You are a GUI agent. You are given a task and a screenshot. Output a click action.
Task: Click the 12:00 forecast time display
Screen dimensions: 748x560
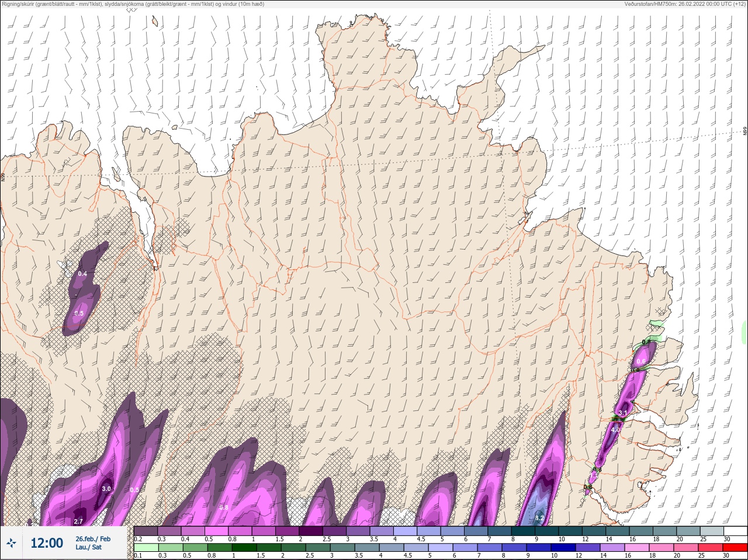point(47,543)
